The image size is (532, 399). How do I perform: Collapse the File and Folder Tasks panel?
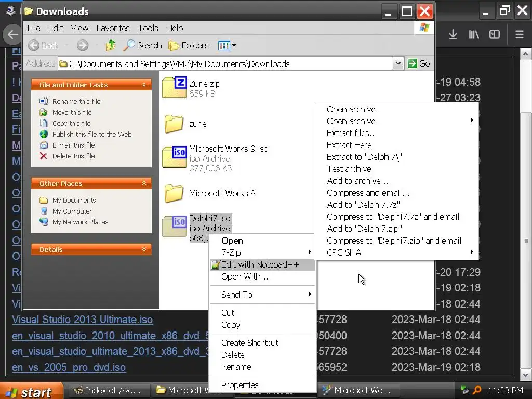144,85
